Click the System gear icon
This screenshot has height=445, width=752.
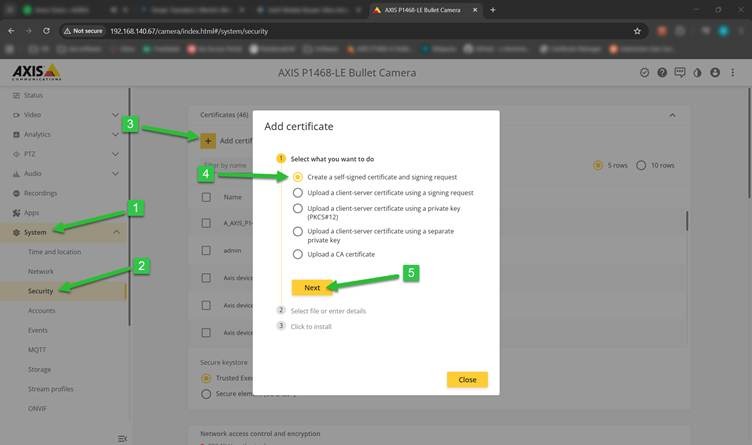[x=16, y=233]
